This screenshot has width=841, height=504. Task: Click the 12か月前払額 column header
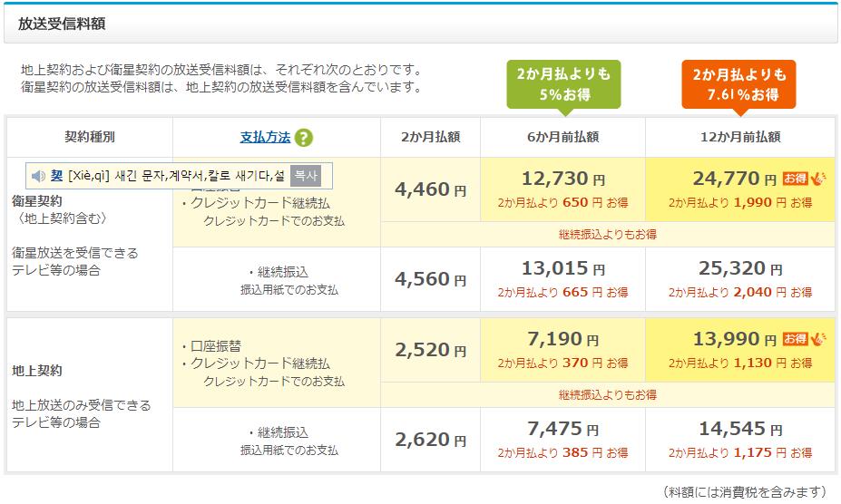739,137
